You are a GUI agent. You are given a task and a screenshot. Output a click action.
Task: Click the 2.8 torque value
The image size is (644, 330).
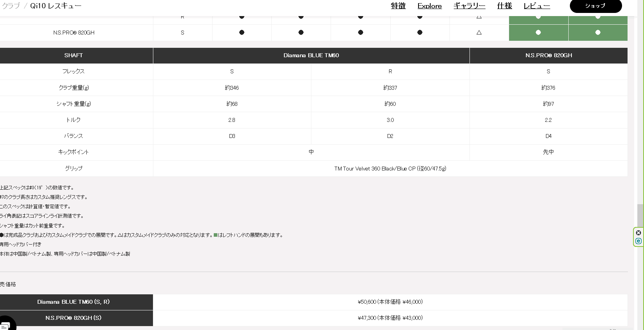232,120
